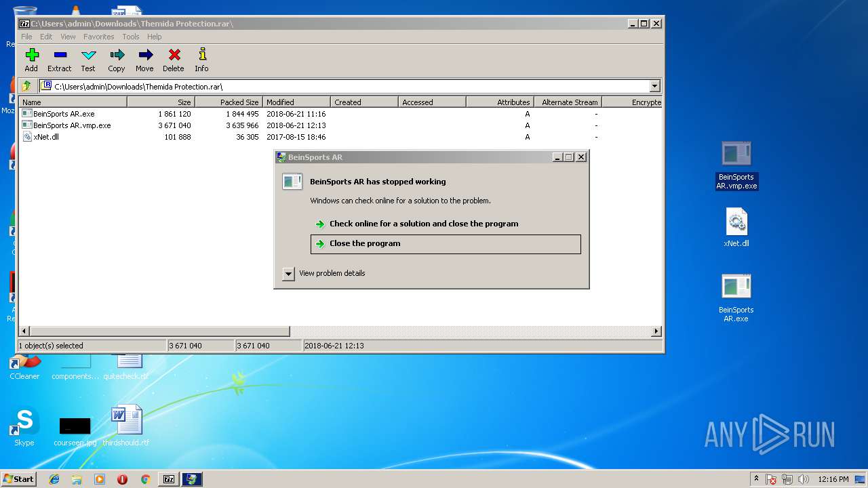Open the File menu
The height and width of the screenshot is (488, 868).
pyautogui.click(x=26, y=37)
